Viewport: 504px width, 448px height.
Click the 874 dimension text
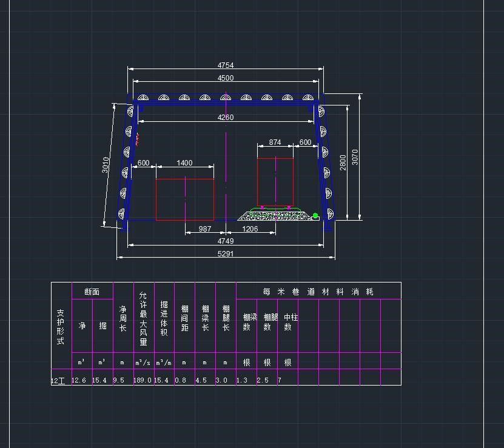pyautogui.click(x=275, y=143)
